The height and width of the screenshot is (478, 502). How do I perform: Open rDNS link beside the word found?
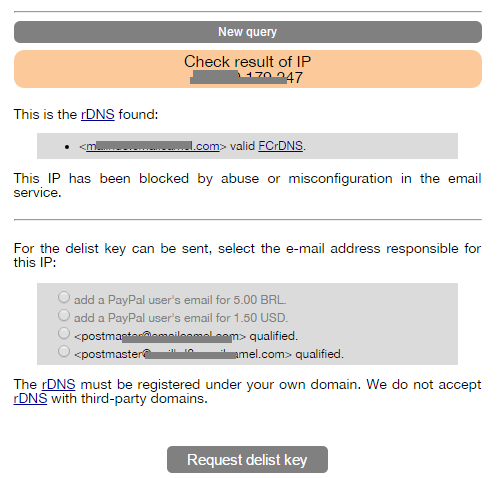(x=98, y=114)
